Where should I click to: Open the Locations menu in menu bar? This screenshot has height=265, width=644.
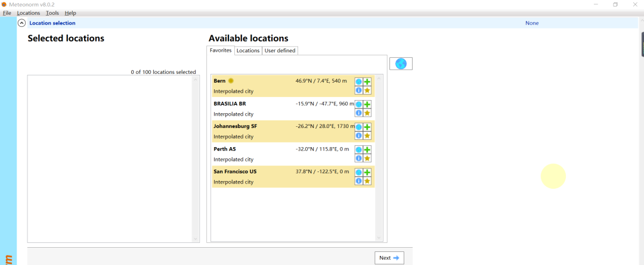29,13
